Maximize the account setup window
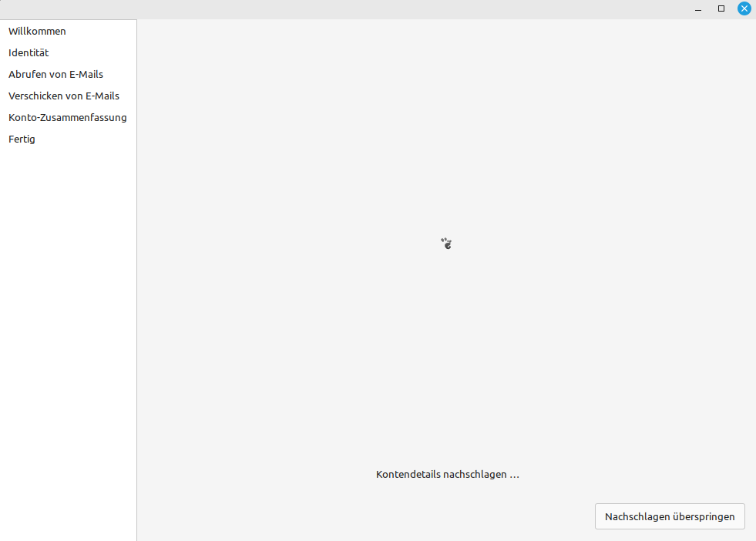The width and height of the screenshot is (756, 541). pyautogui.click(x=721, y=8)
